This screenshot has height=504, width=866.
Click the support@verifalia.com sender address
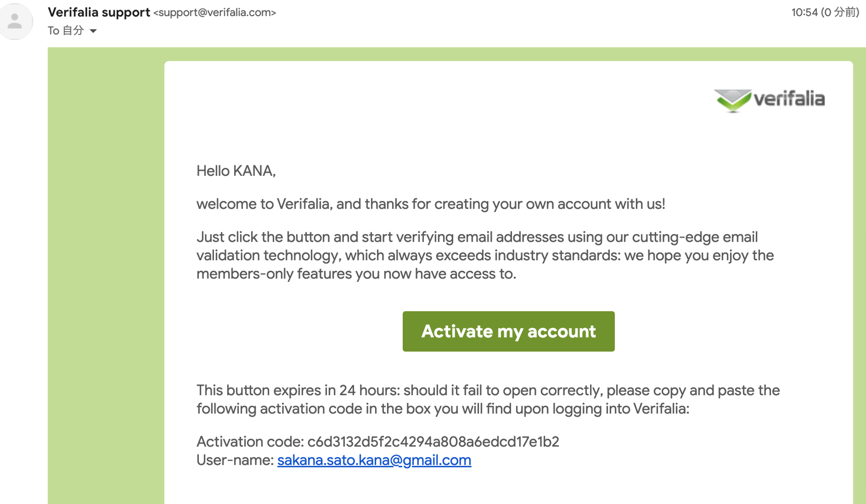[215, 13]
